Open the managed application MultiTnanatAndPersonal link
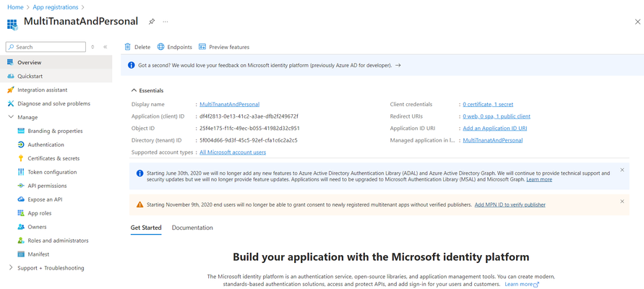 pyautogui.click(x=492, y=140)
